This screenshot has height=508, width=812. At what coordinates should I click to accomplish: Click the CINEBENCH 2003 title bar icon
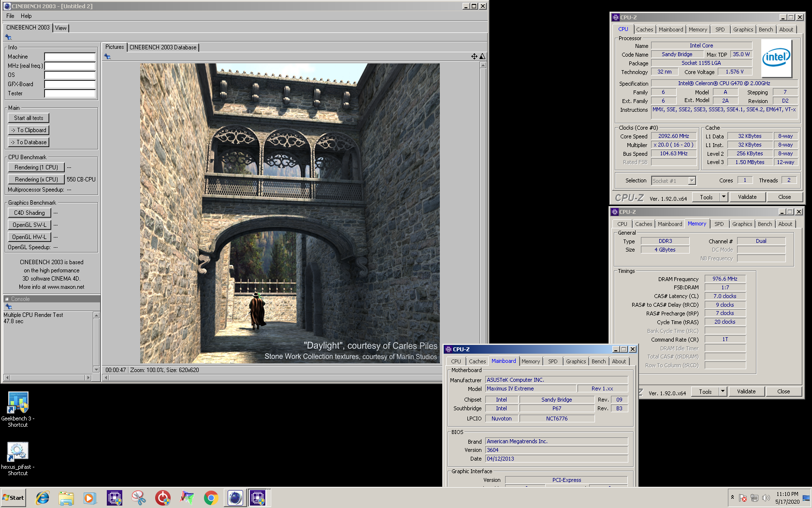tap(7, 6)
